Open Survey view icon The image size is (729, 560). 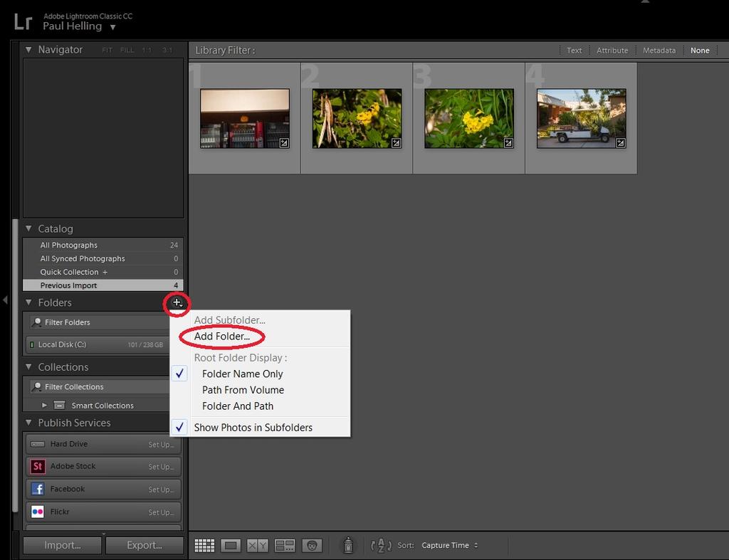(x=285, y=546)
